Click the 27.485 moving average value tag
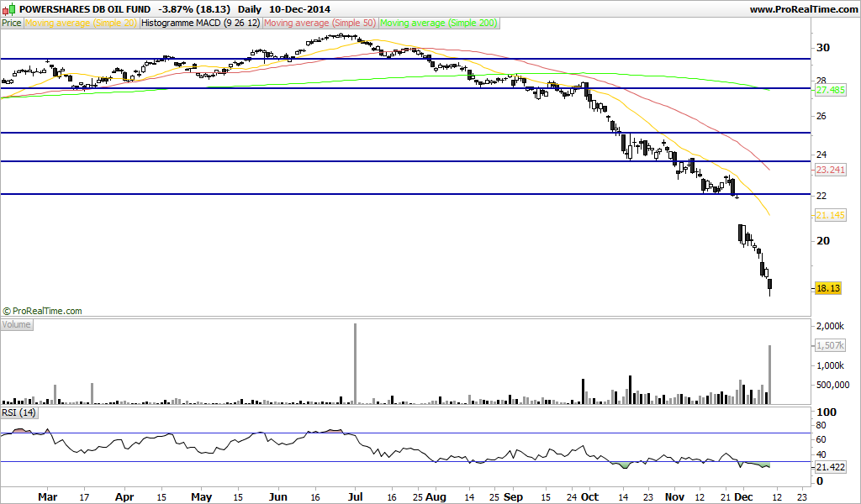Viewport: 861px width, 504px height. 830,90
